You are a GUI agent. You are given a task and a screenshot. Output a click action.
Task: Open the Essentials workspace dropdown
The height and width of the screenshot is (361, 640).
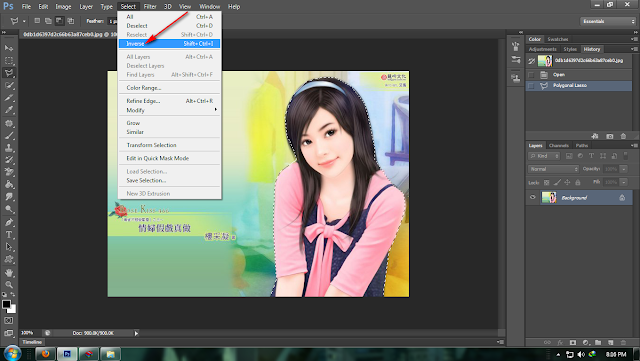point(608,21)
